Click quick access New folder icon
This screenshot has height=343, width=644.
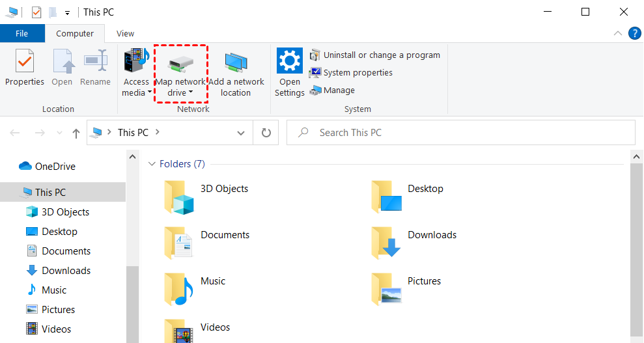tap(53, 13)
